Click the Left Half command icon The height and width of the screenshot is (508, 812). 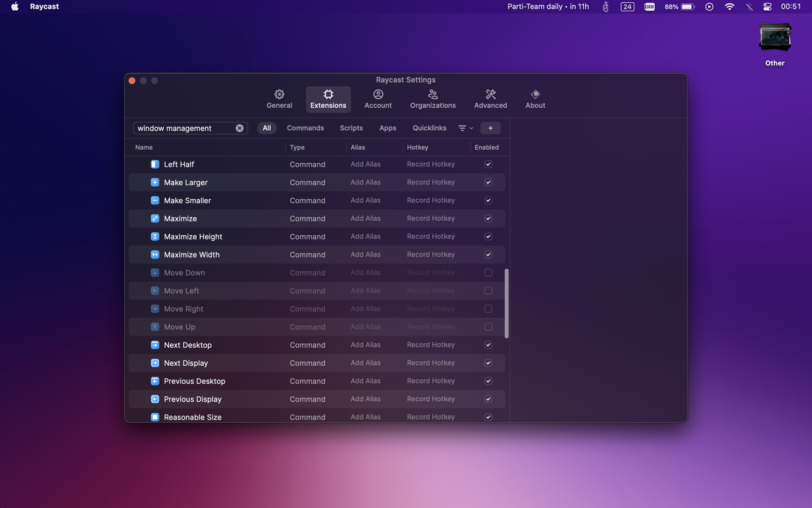[x=155, y=164]
